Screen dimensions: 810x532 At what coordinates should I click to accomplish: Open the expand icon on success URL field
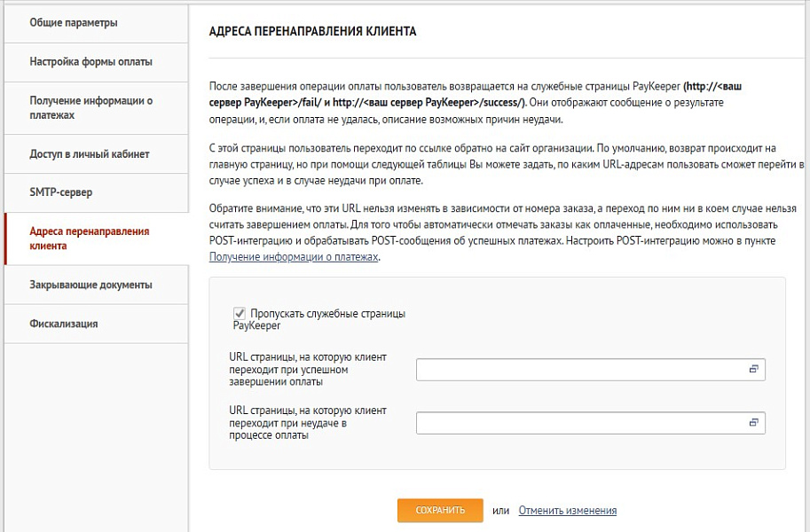coord(753,369)
